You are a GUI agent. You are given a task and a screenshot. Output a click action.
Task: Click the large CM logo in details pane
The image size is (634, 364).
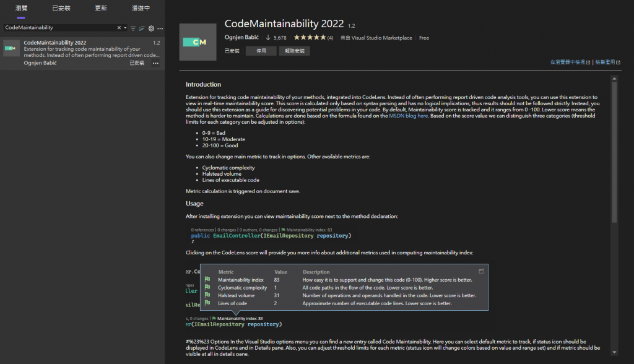[198, 42]
